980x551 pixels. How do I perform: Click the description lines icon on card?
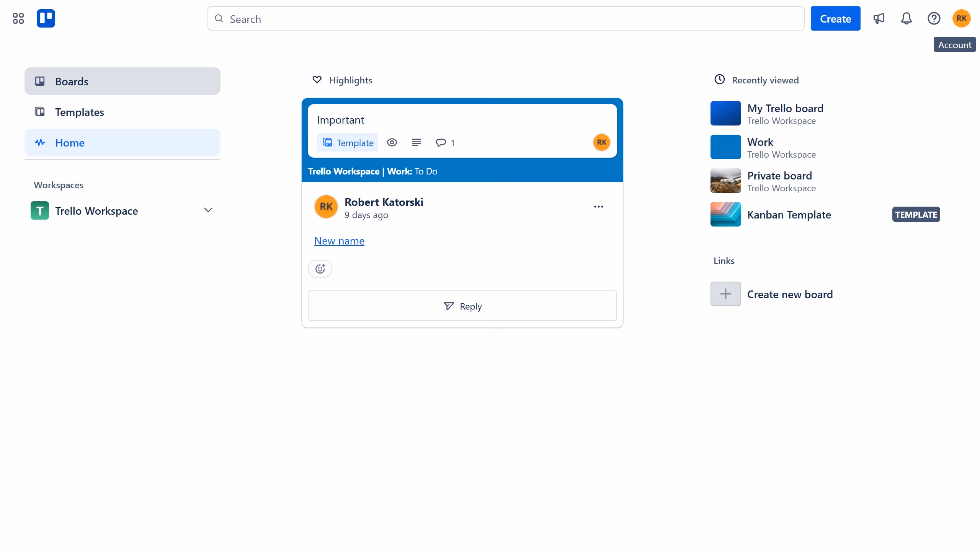[x=416, y=143]
